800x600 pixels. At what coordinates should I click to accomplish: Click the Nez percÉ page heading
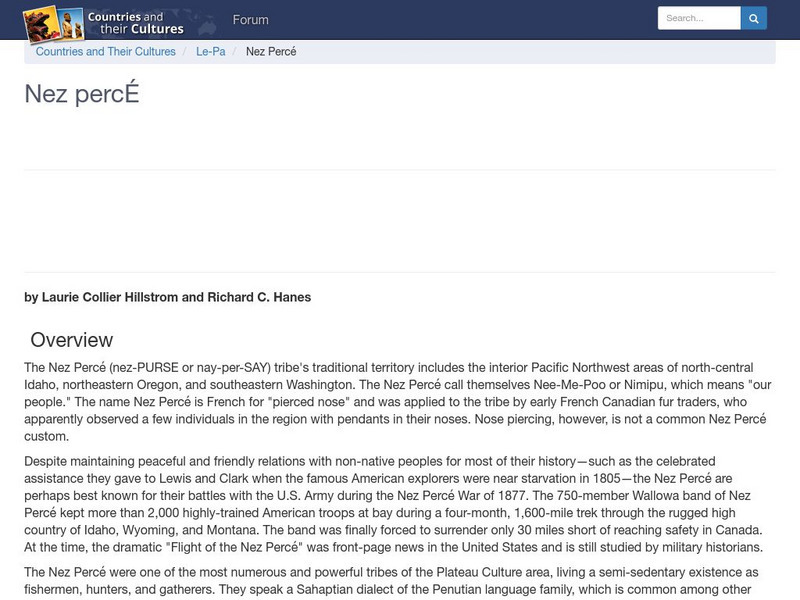click(x=82, y=93)
